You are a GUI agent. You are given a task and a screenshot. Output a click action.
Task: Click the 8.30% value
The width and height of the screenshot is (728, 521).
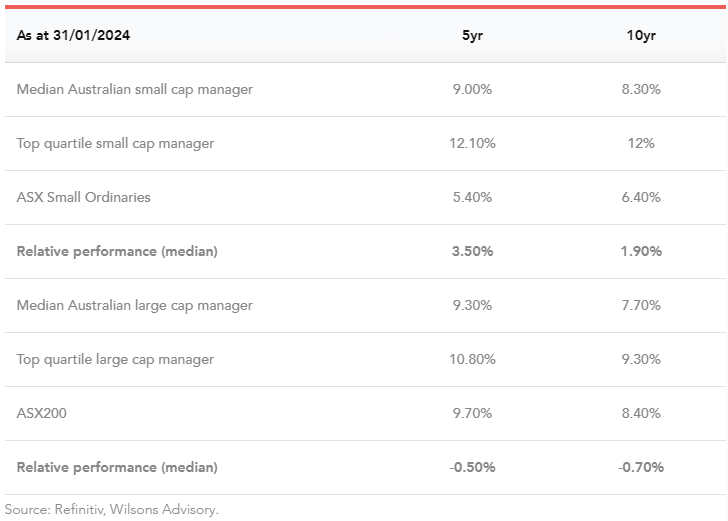pyautogui.click(x=641, y=89)
